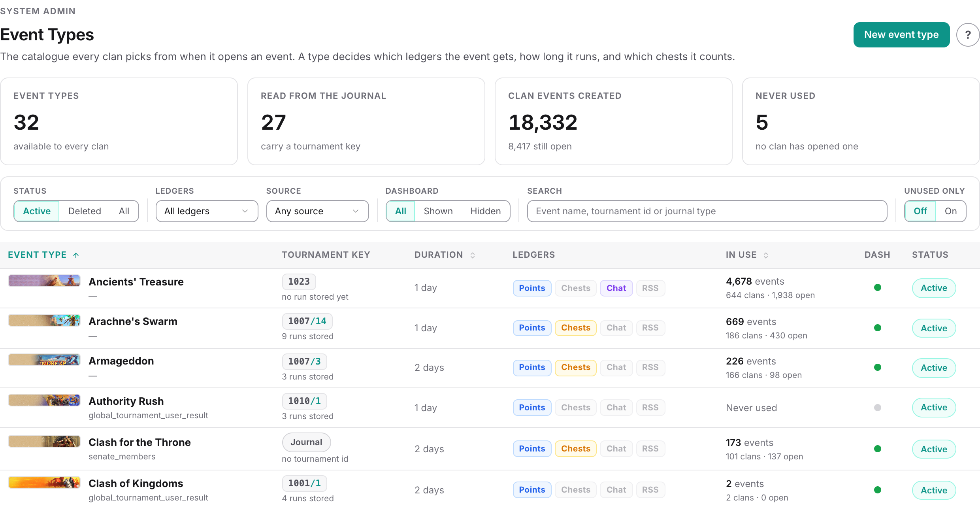
Task: Click the Event Type sort arrow
Action: (76, 255)
